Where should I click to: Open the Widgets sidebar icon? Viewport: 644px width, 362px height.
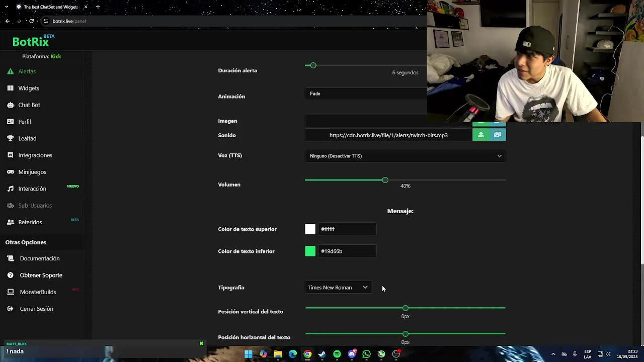coord(10,88)
